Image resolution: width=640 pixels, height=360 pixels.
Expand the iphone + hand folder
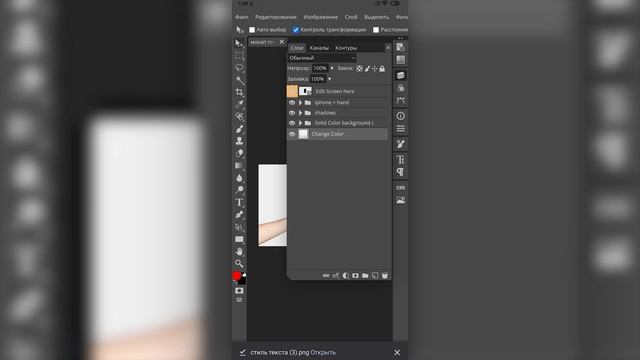(x=300, y=102)
